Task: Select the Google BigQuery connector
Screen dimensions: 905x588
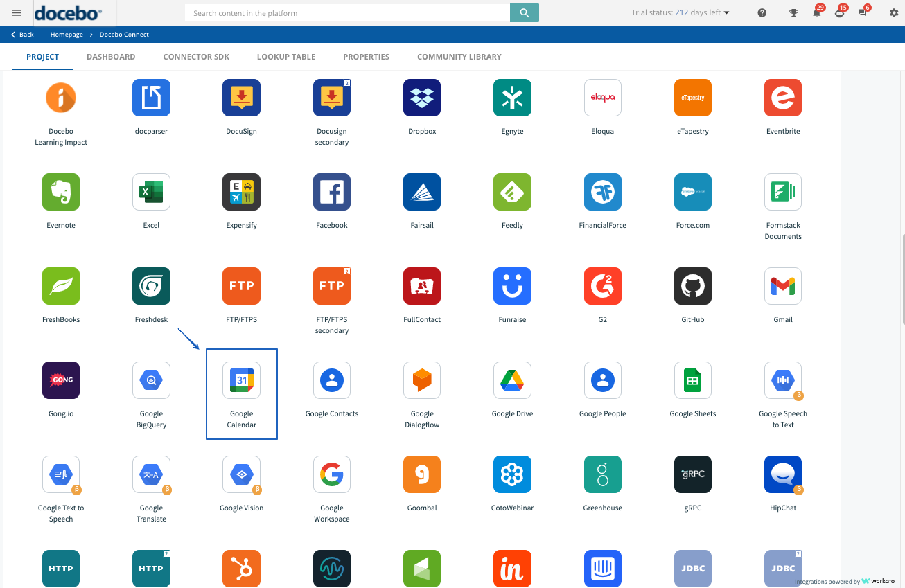Action: [x=151, y=380]
